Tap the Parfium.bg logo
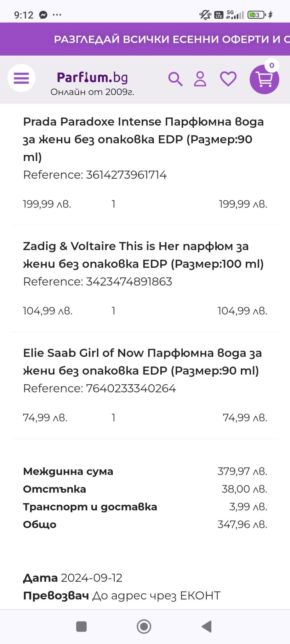This screenshot has width=290, height=644. pos(92,77)
